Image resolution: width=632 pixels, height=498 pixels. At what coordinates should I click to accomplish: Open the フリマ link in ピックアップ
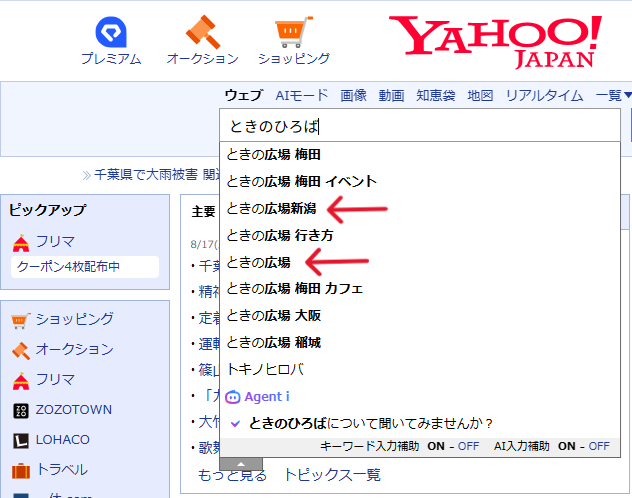click(x=55, y=242)
